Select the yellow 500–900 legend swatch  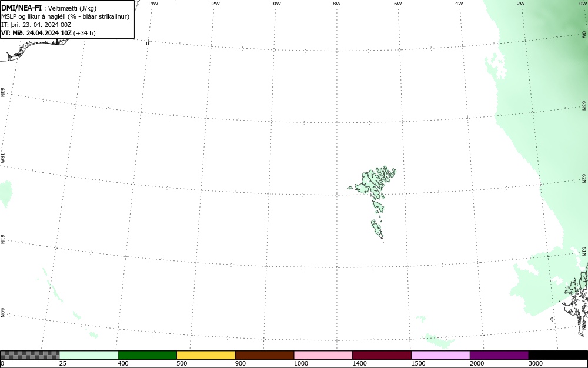pyautogui.click(x=206, y=355)
